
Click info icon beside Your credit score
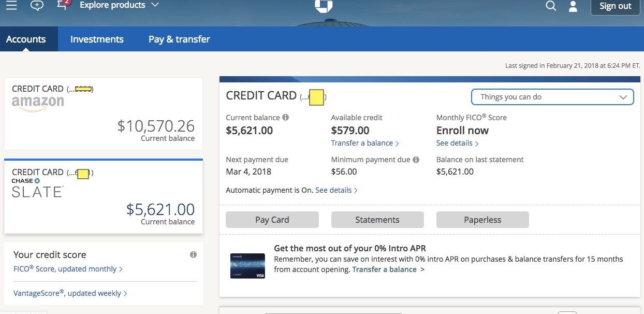tap(193, 254)
